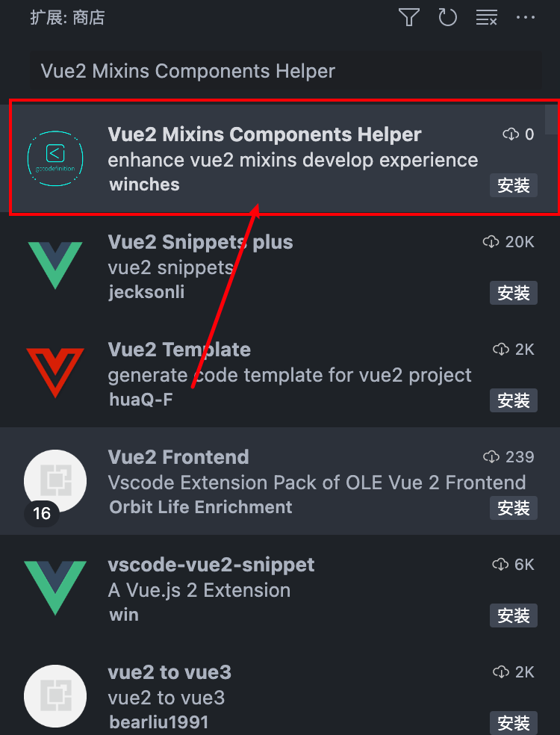Click the extension search input field

(x=285, y=71)
